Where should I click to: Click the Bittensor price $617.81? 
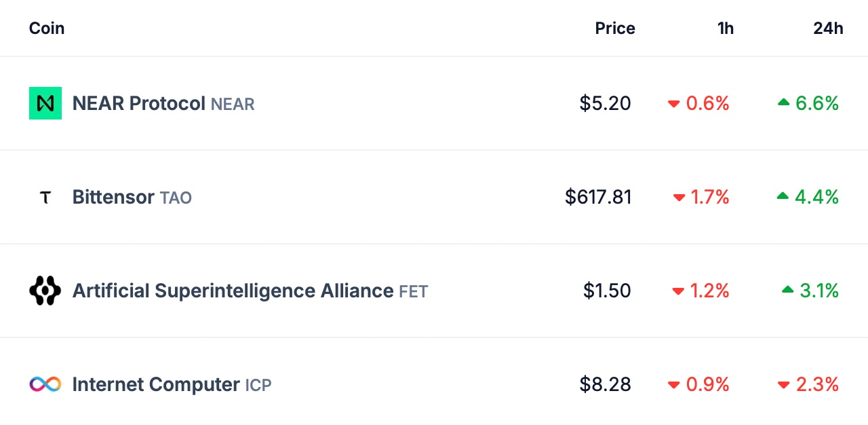pyautogui.click(x=598, y=197)
